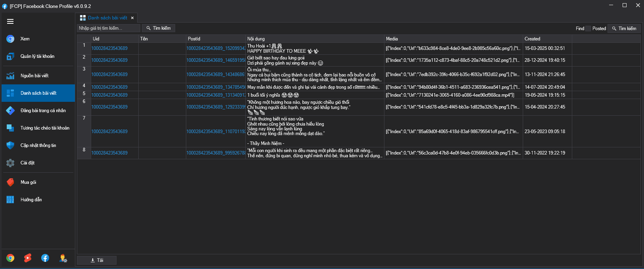Click content cell 'Ôi mùa thu...'
This screenshot has width=644, height=269.
click(x=315, y=74)
